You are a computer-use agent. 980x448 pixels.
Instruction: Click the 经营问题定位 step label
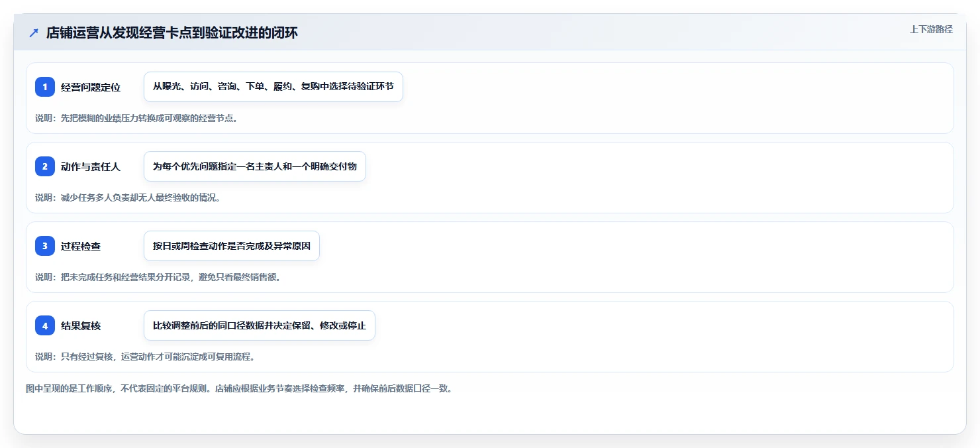pos(91,87)
